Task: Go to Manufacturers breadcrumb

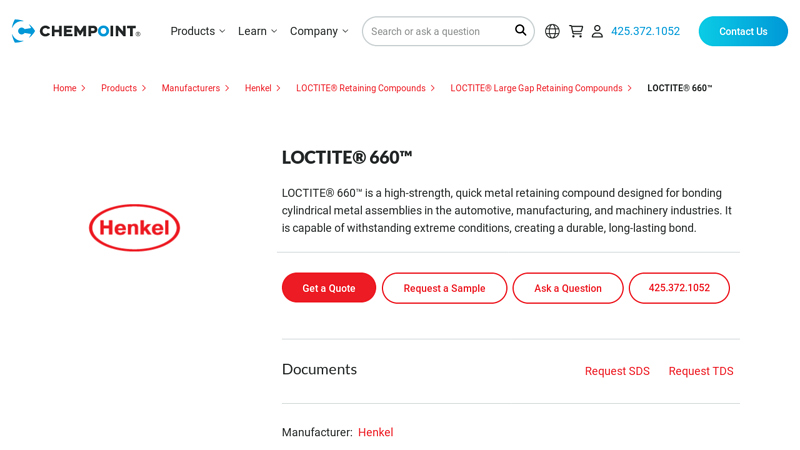Action: pos(191,88)
